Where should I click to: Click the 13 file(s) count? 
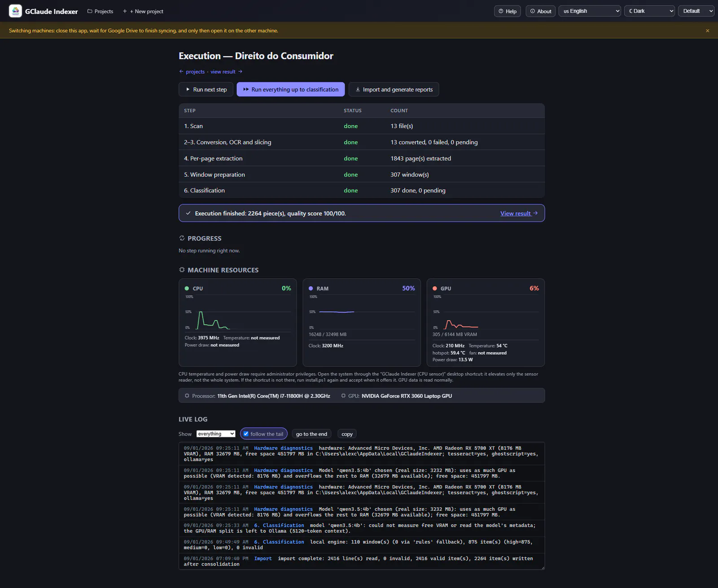(402, 126)
